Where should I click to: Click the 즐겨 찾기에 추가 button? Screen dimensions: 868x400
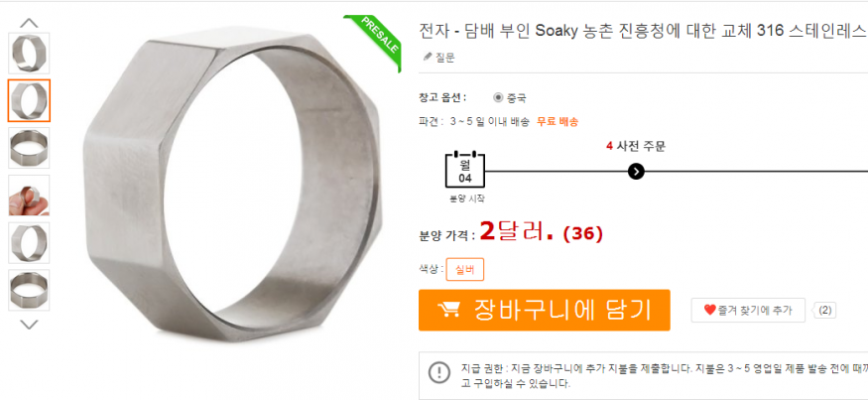point(747,311)
